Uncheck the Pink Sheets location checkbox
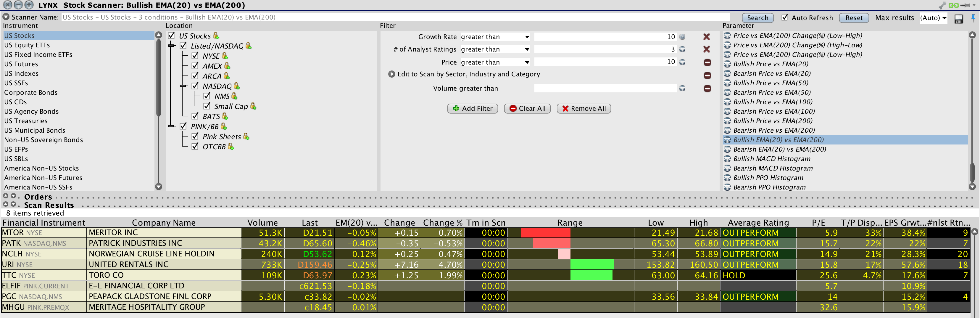This screenshot has width=980, height=318. [x=195, y=136]
